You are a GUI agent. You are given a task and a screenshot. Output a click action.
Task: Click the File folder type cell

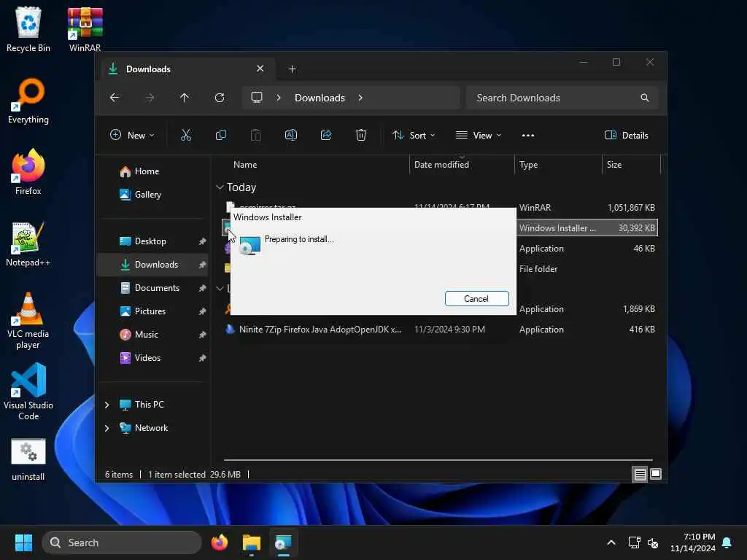click(x=538, y=268)
